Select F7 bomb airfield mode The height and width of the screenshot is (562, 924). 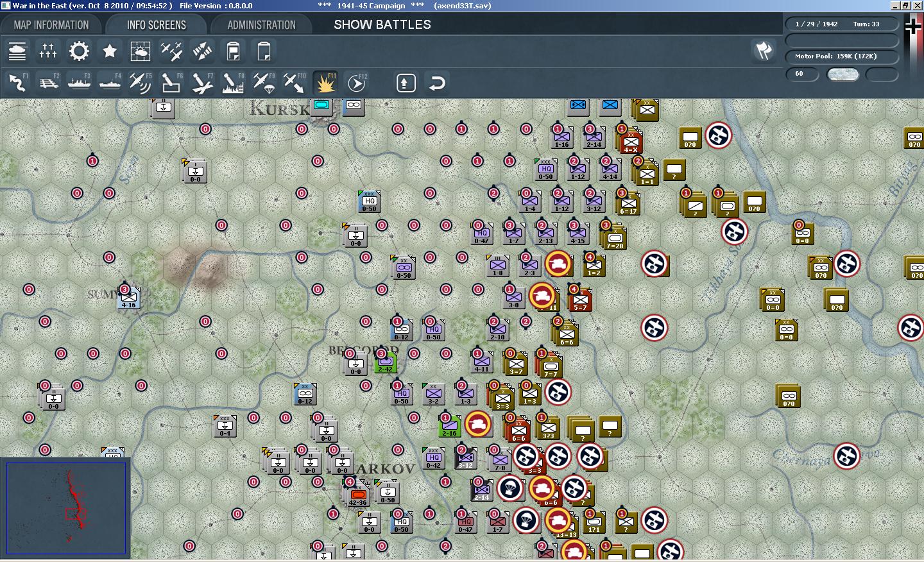coord(202,83)
